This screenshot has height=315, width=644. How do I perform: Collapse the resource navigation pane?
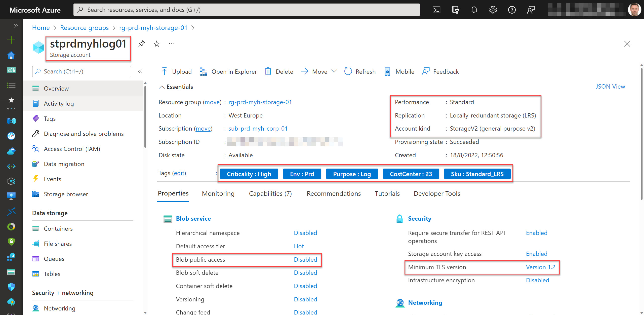pyautogui.click(x=140, y=71)
